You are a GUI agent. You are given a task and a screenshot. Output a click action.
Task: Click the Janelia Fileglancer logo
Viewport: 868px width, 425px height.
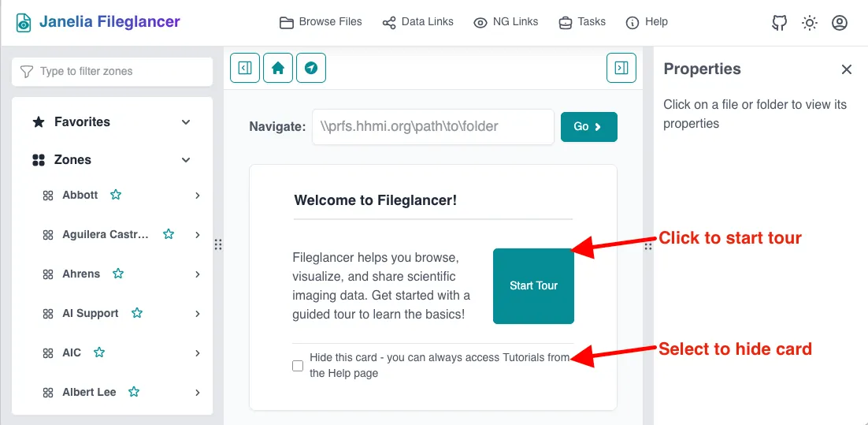98,22
